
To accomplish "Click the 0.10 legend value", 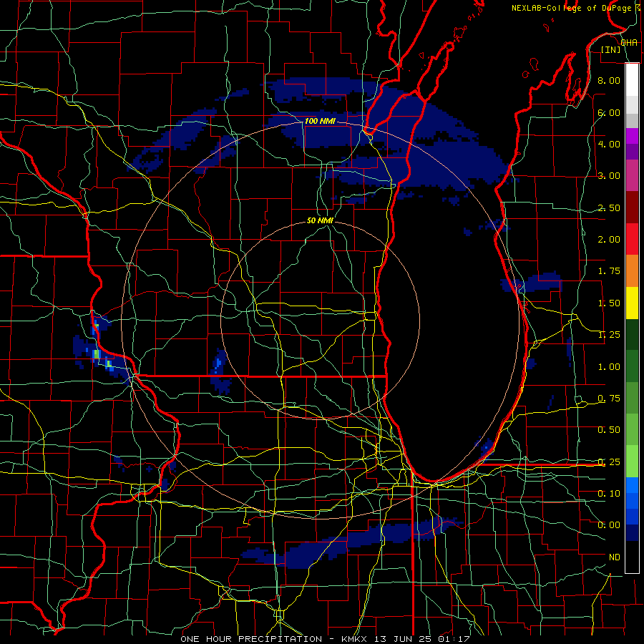I will 609,494.
